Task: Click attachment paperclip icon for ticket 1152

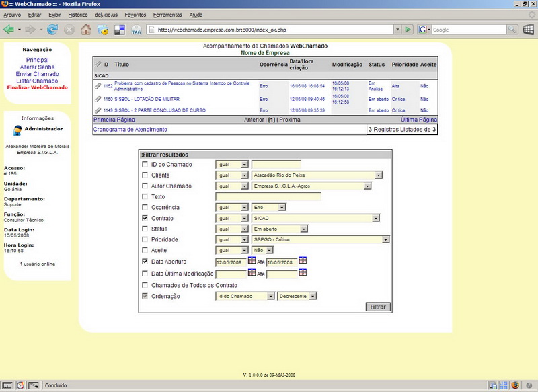Action: (x=98, y=86)
